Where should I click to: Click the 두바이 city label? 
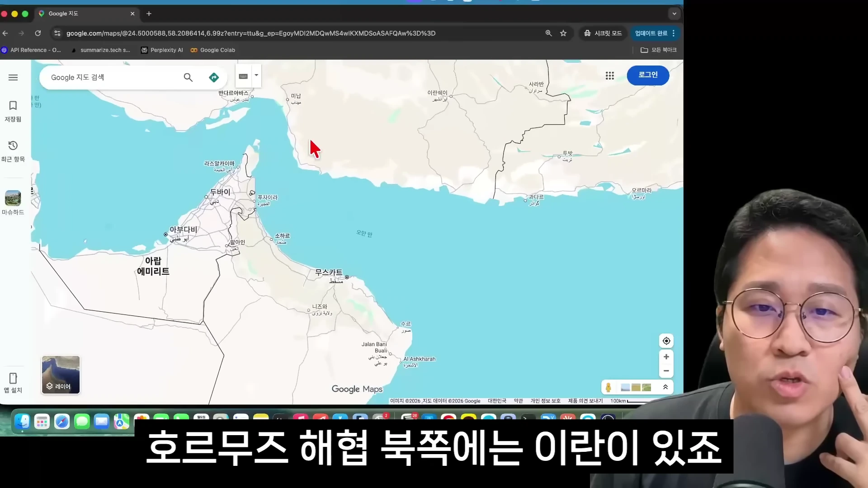pos(220,192)
